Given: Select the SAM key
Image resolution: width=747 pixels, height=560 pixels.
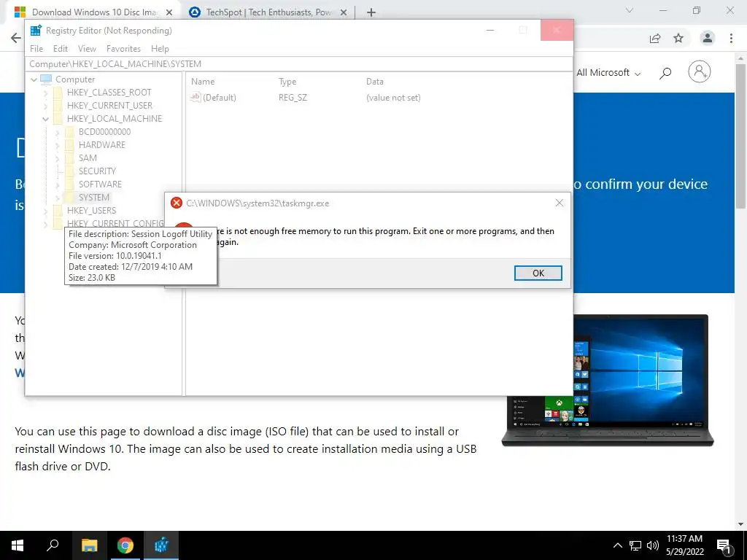Looking at the screenshot, I should pos(88,158).
